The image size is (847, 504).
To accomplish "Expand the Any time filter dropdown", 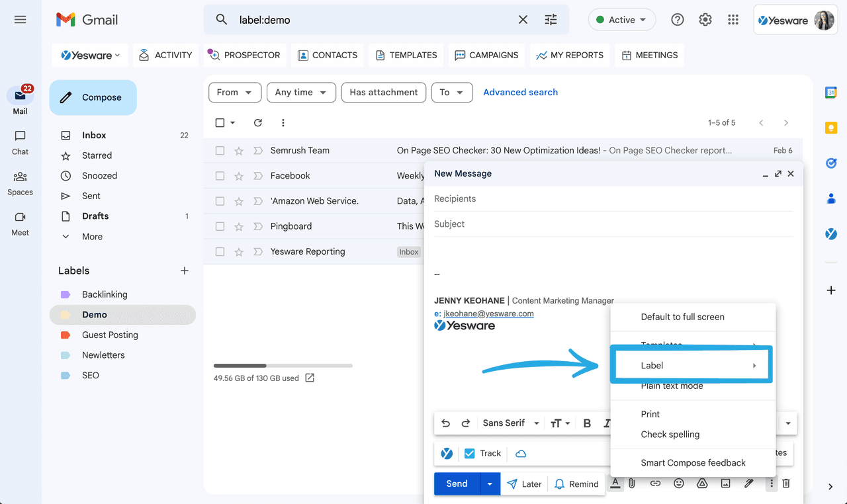I will point(301,93).
